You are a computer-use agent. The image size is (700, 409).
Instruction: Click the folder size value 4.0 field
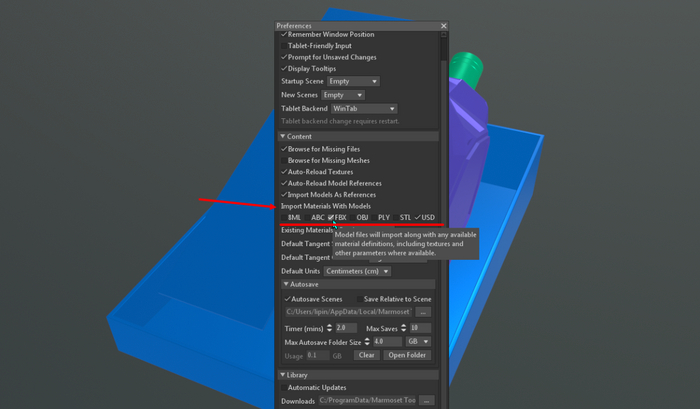pos(388,342)
